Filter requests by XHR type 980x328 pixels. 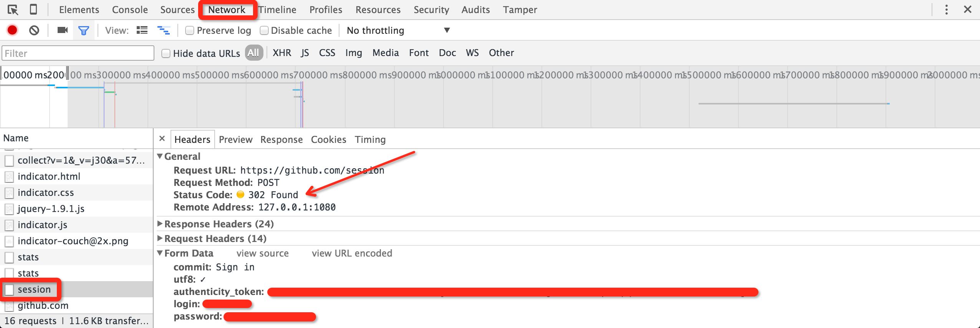(282, 53)
